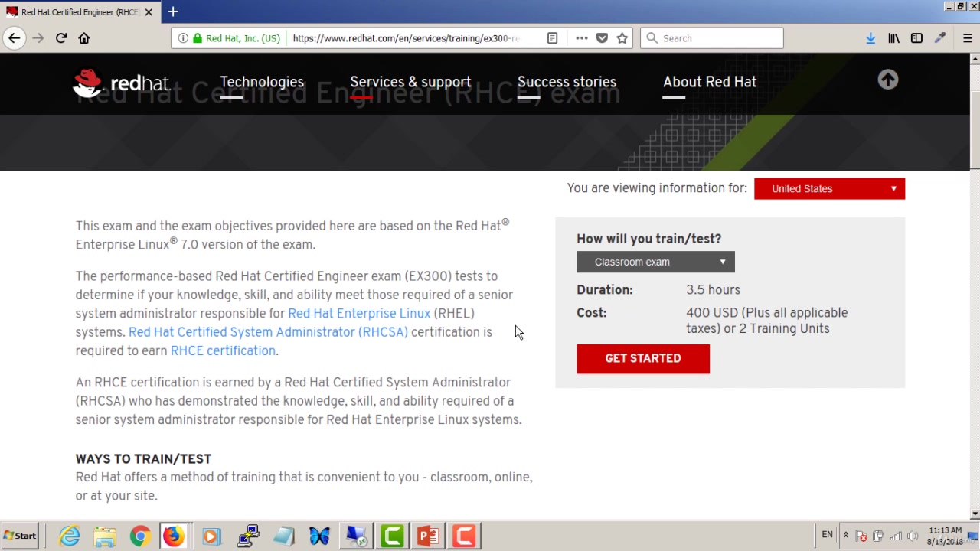
Task: Click the GET STARTED button
Action: coord(643,358)
